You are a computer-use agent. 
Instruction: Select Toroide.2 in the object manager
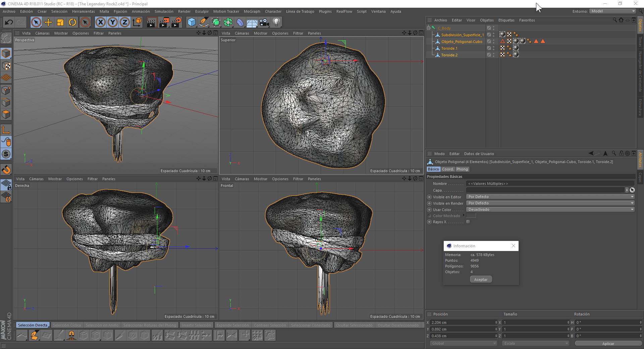[x=449, y=55]
